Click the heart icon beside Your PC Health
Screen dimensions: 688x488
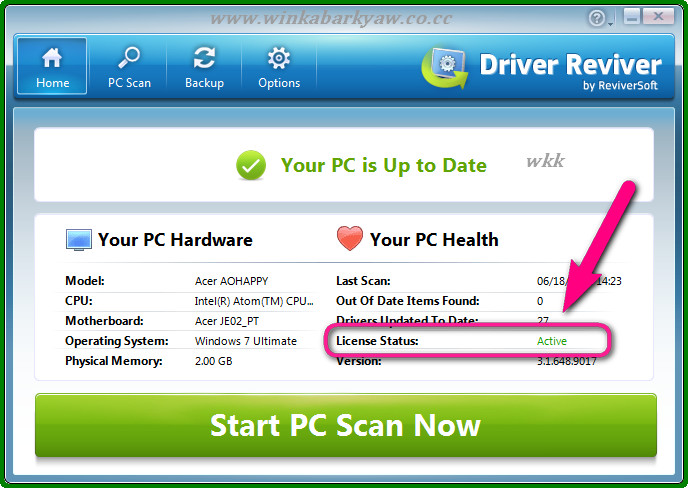tap(350, 238)
